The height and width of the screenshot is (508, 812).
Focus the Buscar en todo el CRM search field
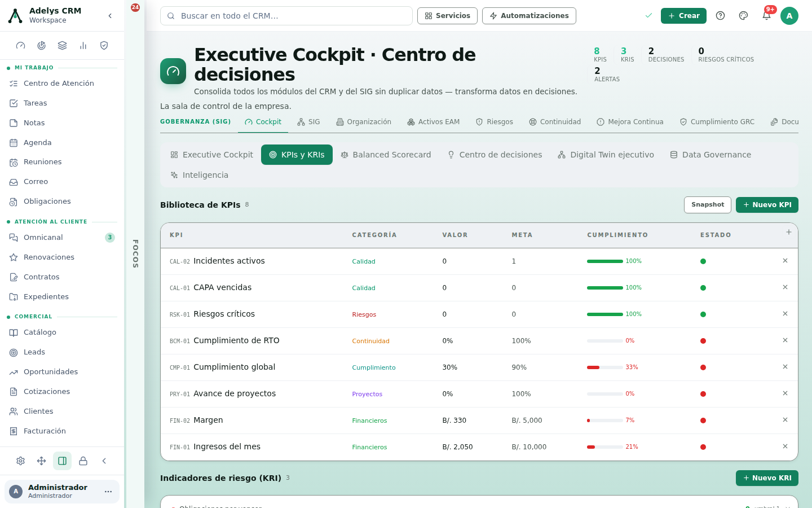point(286,16)
